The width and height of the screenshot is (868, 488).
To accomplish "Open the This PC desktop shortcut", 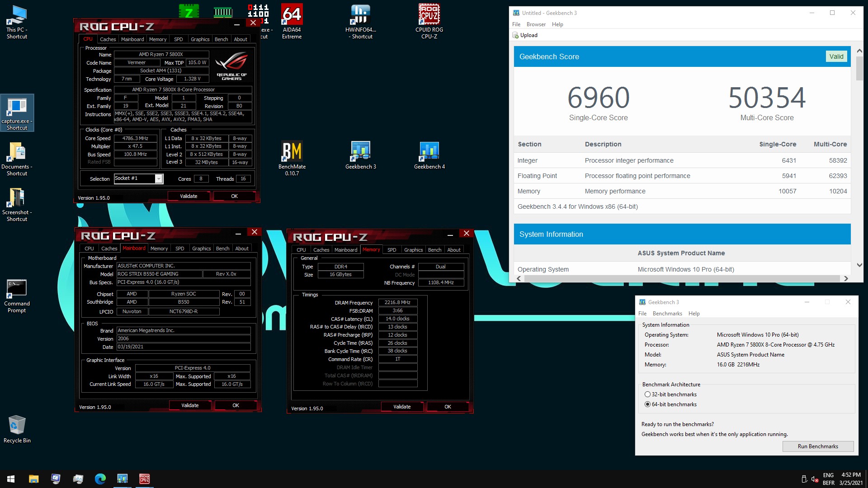I will coord(17,22).
